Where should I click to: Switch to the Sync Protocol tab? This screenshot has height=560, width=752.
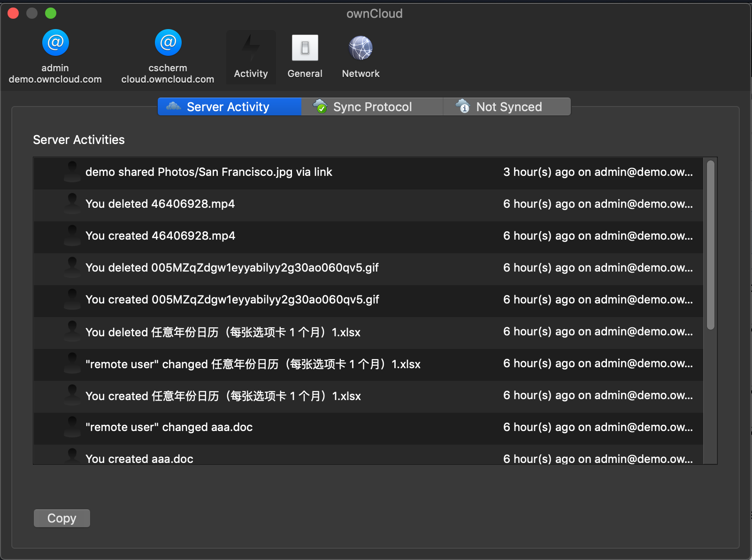372,107
